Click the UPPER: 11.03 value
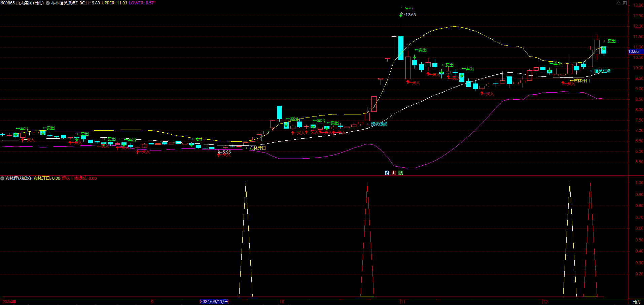644x305 pixels. tap(114, 3)
